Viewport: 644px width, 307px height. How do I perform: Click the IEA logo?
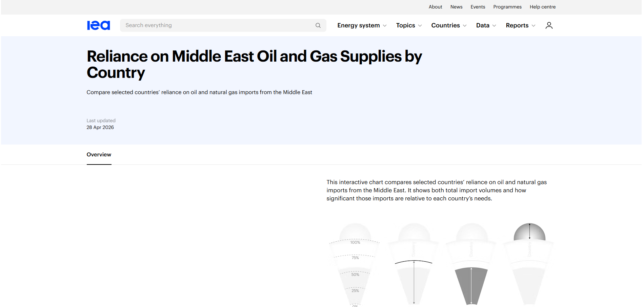pyautogui.click(x=98, y=25)
